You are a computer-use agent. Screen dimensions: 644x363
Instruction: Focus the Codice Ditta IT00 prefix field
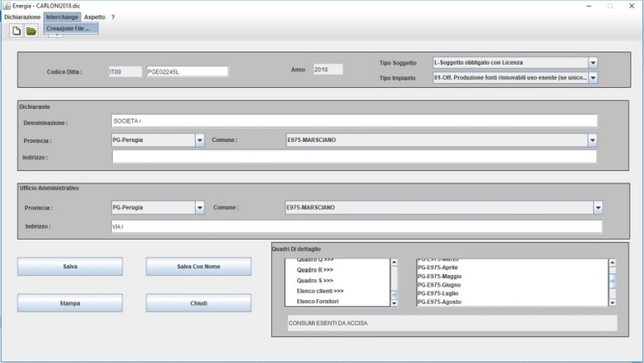coord(125,71)
